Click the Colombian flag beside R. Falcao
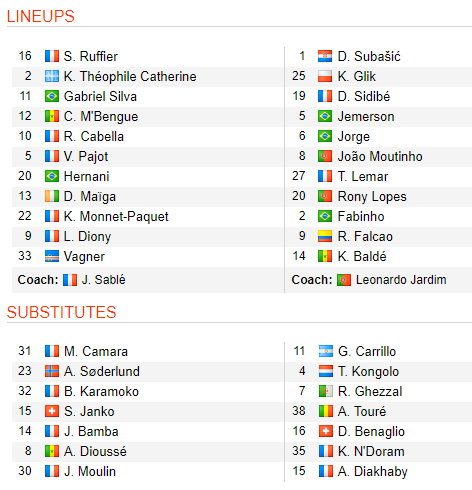 pyautogui.click(x=325, y=236)
